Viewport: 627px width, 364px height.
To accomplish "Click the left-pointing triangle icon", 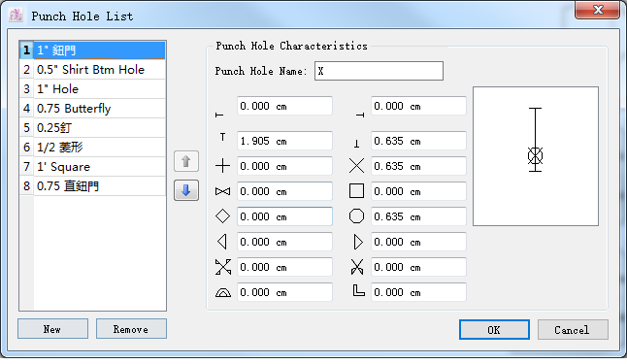I will tap(222, 242).
